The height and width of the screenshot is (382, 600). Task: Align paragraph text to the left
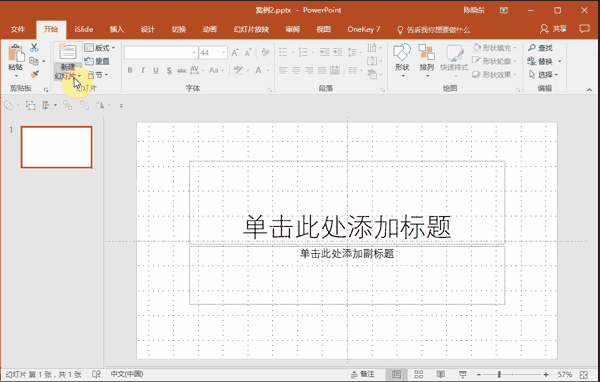(283, 70)
